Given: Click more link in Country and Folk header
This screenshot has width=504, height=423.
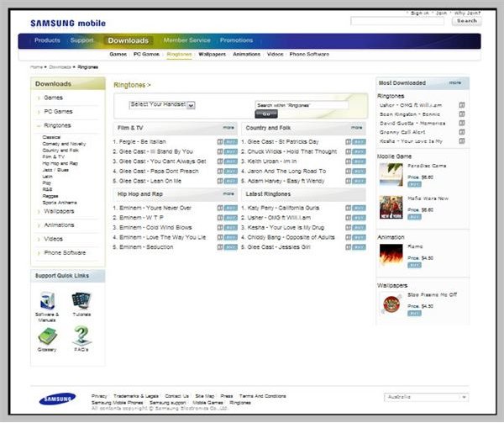Looking at the screenshot, I should tap(356, 128).
